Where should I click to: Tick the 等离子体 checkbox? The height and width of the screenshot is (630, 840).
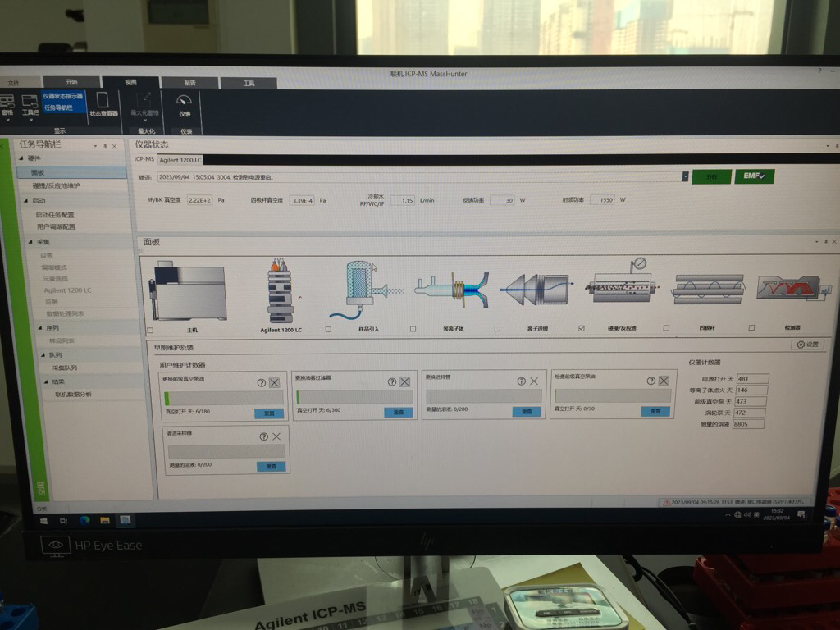[x=413, y=329]
